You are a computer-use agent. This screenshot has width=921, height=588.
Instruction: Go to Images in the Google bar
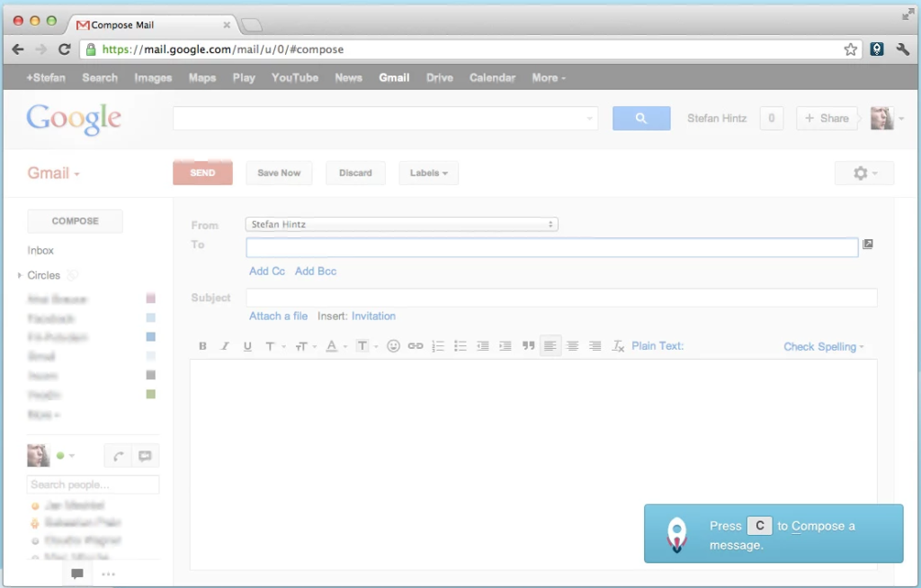pos(153,77)
